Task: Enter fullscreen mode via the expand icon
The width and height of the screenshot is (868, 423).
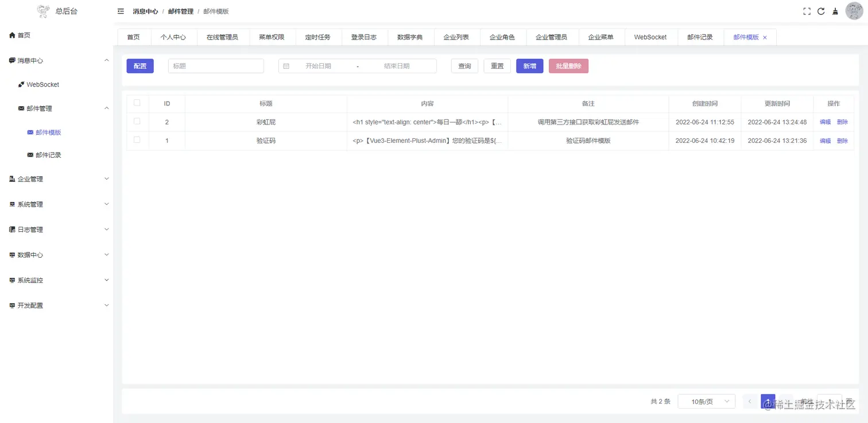Action: (807, 11)
